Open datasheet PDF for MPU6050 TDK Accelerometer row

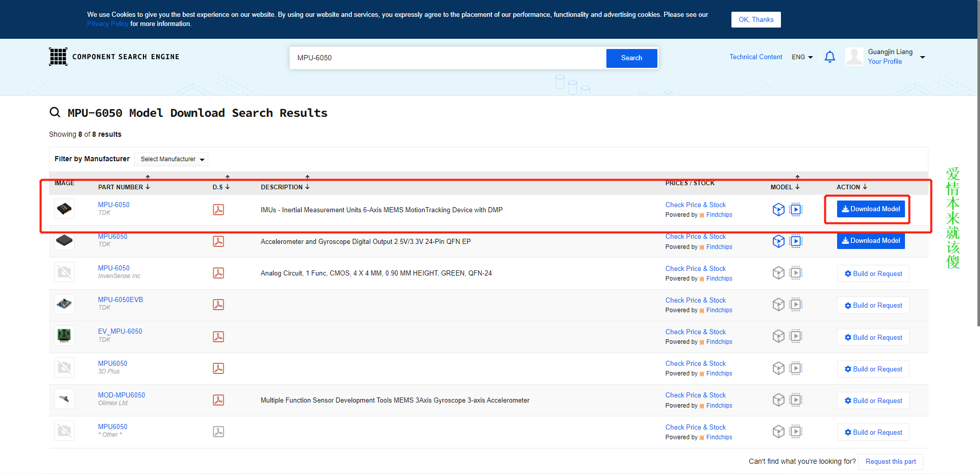coord(218,241)
